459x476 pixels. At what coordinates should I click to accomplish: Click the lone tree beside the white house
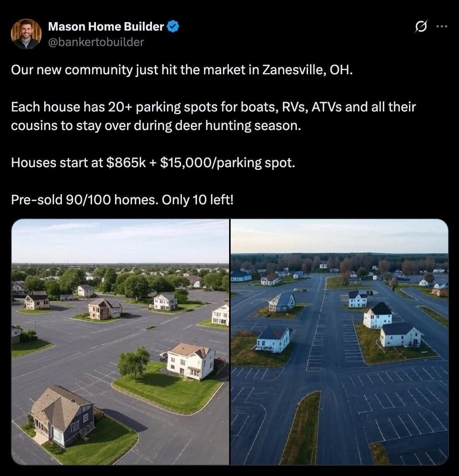pyautogui.click(x=134, y=362)
